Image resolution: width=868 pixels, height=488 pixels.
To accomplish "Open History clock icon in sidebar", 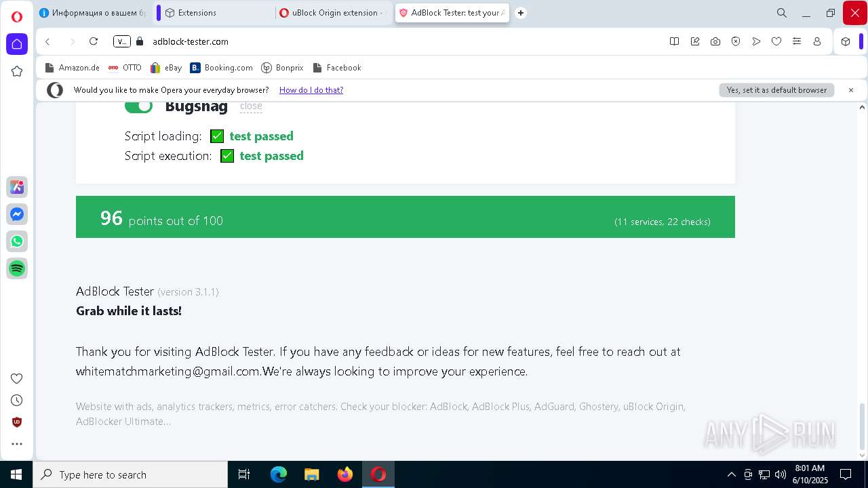I will click(17, 400).
